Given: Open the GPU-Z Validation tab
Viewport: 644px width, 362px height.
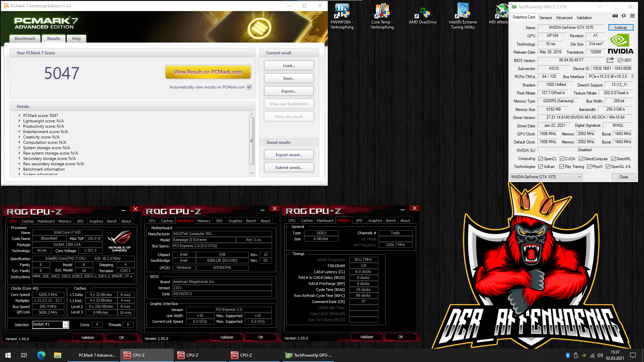Looking at the screenshot, I should tap(584, 18).
